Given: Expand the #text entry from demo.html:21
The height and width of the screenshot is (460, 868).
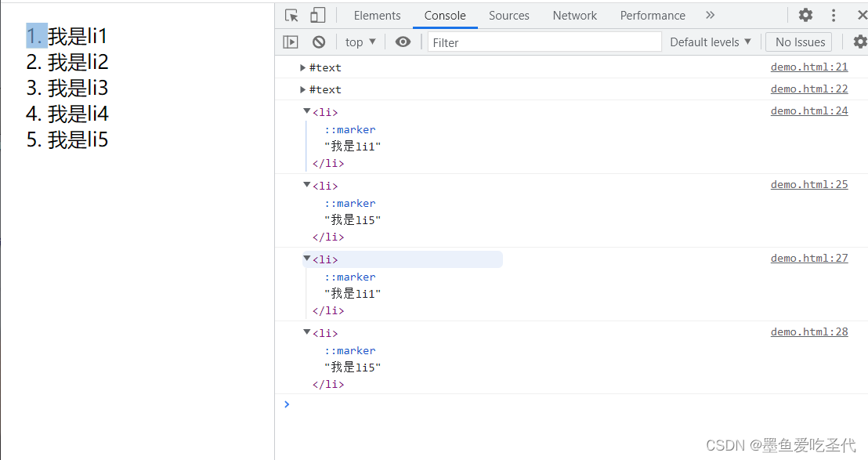Looking at the screenshot, I should [x=303, y=67].
